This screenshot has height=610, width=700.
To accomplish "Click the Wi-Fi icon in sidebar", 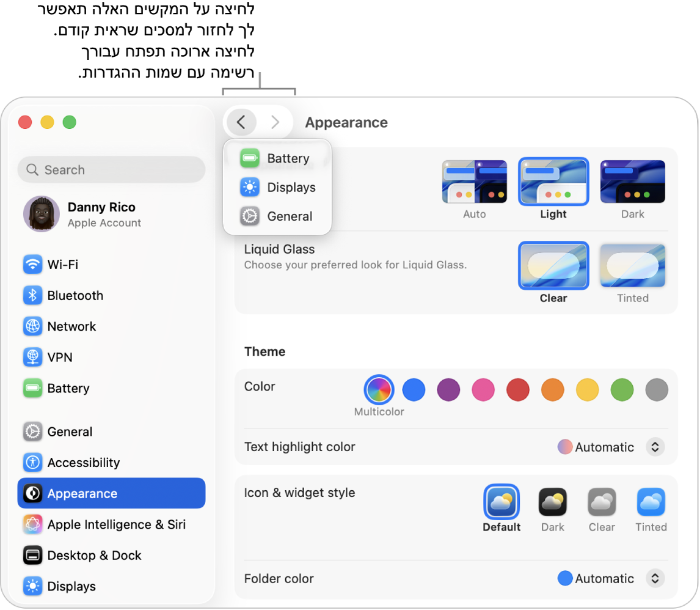I will click(32, 265).
